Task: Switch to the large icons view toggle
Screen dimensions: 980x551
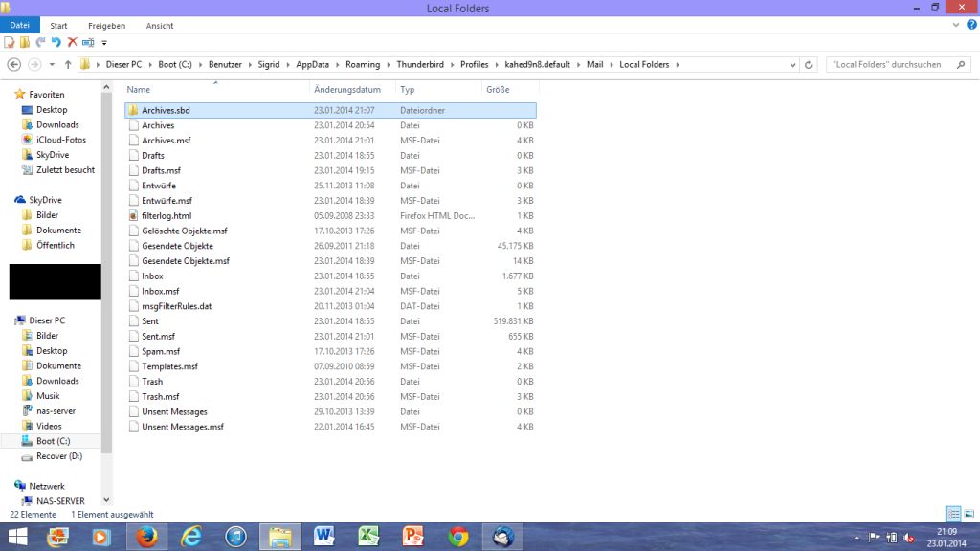Action: [968, 515]
